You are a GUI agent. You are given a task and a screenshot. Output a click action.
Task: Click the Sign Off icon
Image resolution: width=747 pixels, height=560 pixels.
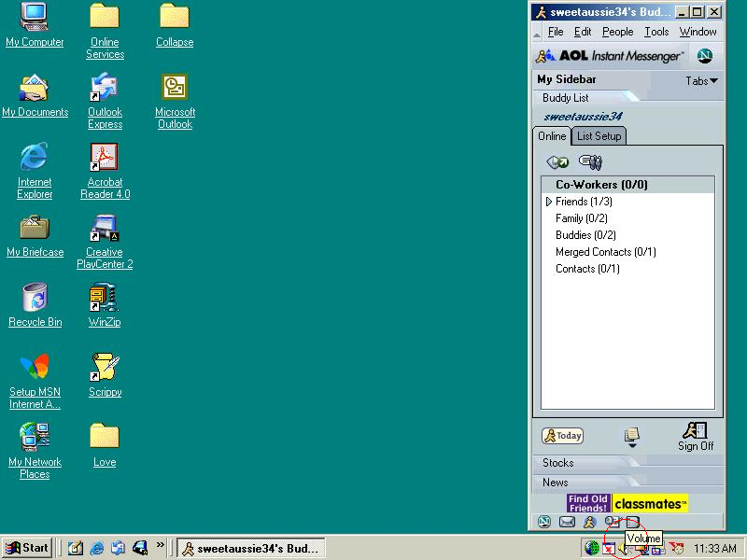point(696,436)
